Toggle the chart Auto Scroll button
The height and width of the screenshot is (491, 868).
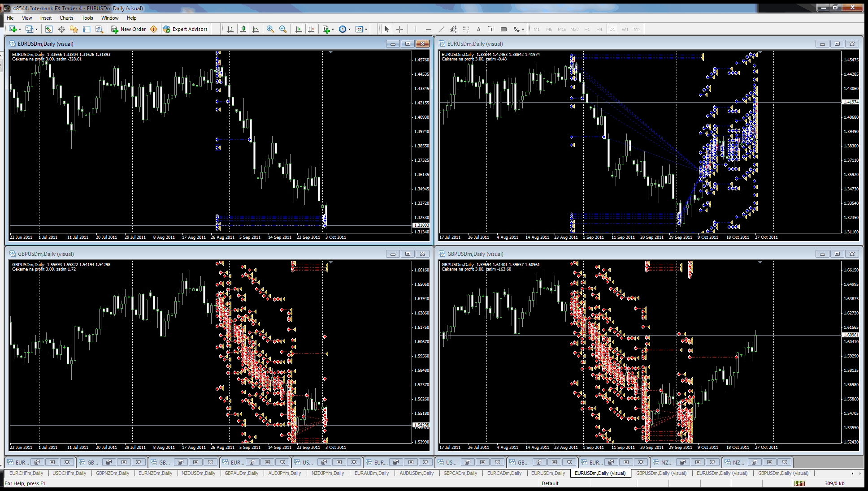point(299,29)
